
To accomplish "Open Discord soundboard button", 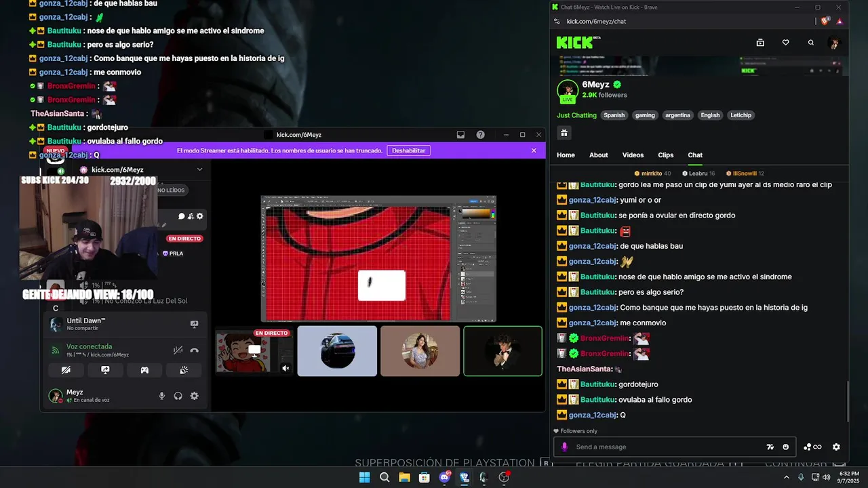I will tap(184, 370).
